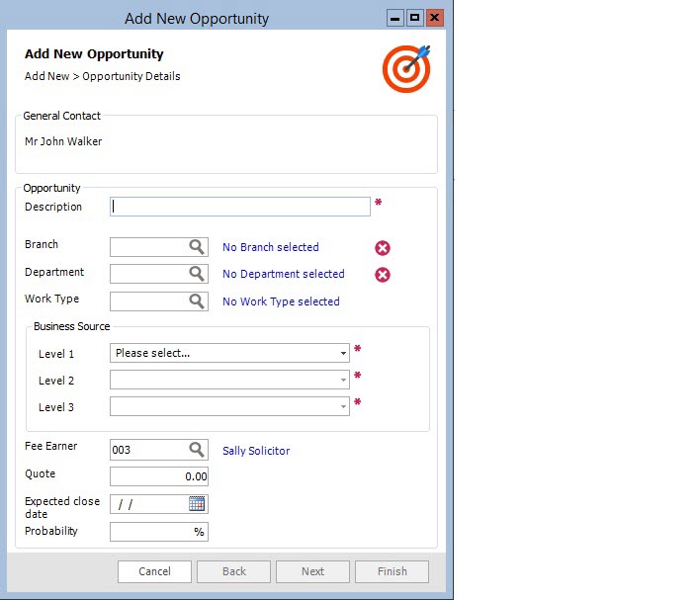
Task: Click the Next button
Action: pos(312,571)
